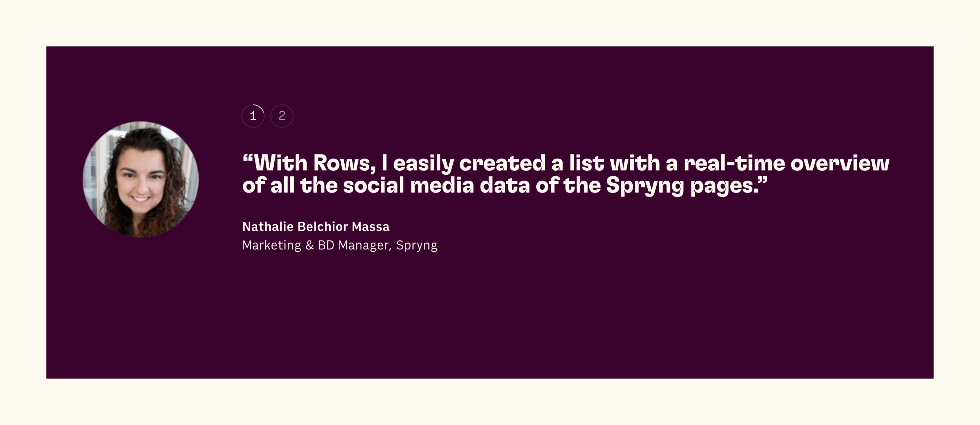This screenshot has height=425, width=980.
Task: Click the first name "Nathalie"
Action: tap(268, 227)
